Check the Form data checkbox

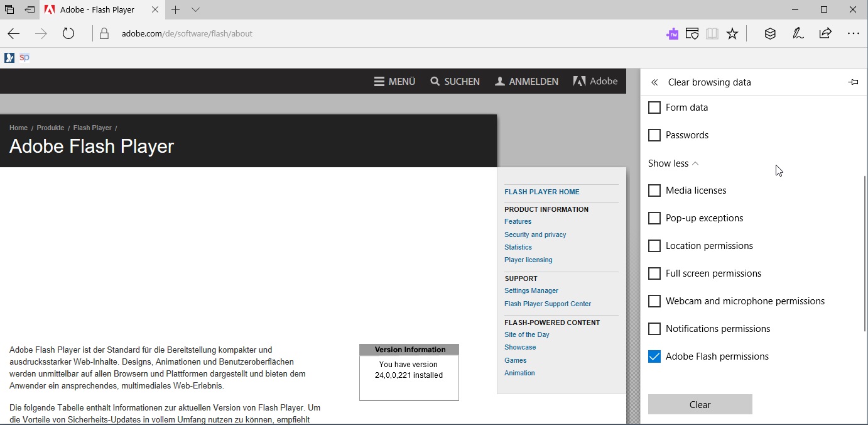point(654,108)
